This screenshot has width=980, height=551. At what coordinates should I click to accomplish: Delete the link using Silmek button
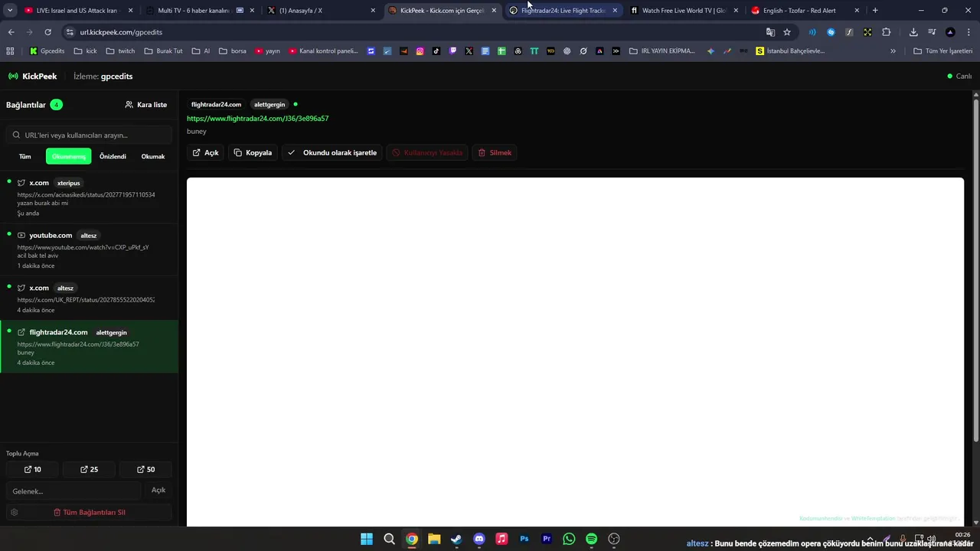pos(494,152)
